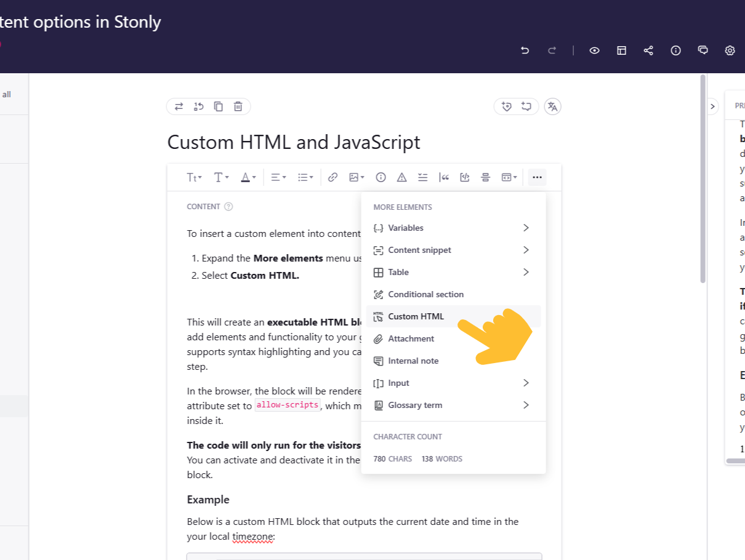Select Custom HTML from More elements
The image size is (745, 560).
tap(416, 316)
